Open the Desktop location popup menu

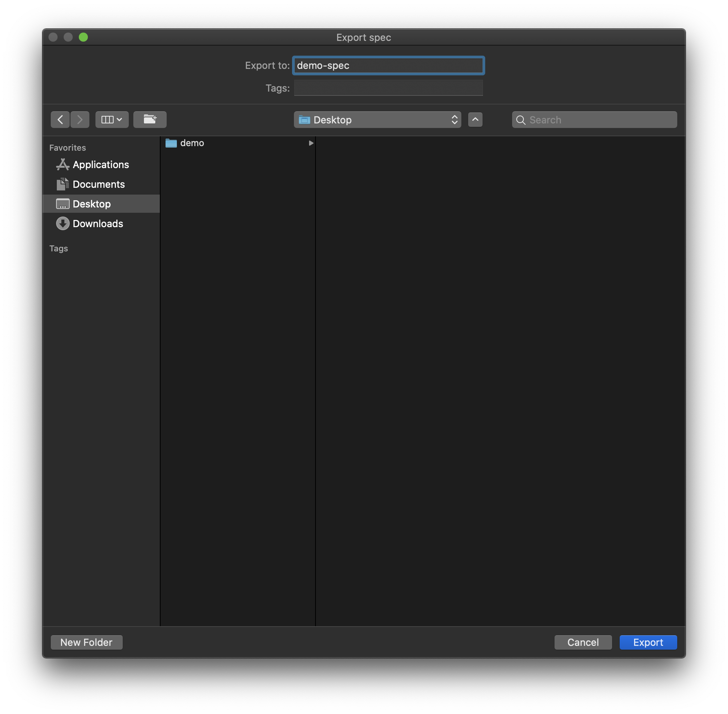(377, 120)
